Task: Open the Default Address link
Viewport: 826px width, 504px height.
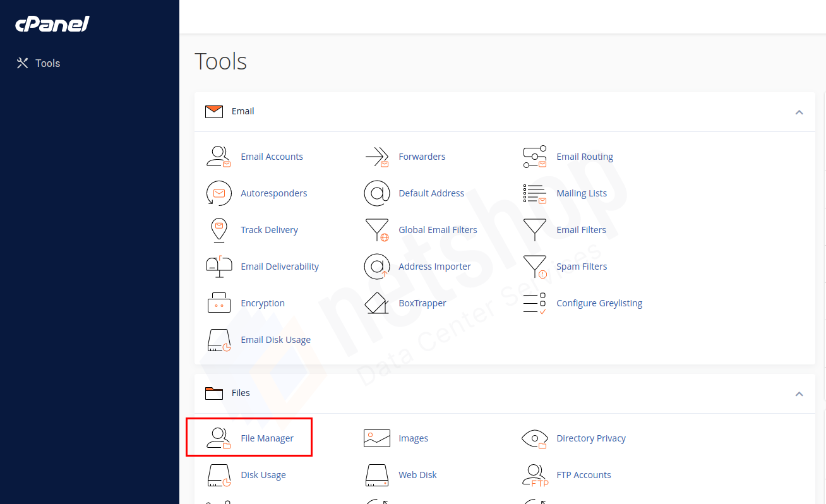Action: pyautogui.click(x=431, y=193)
